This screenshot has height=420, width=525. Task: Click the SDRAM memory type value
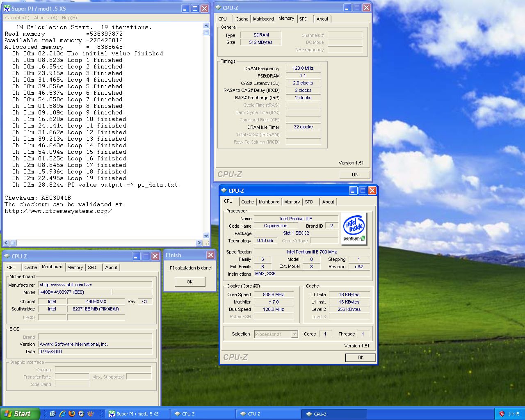(x=261, y=35)
